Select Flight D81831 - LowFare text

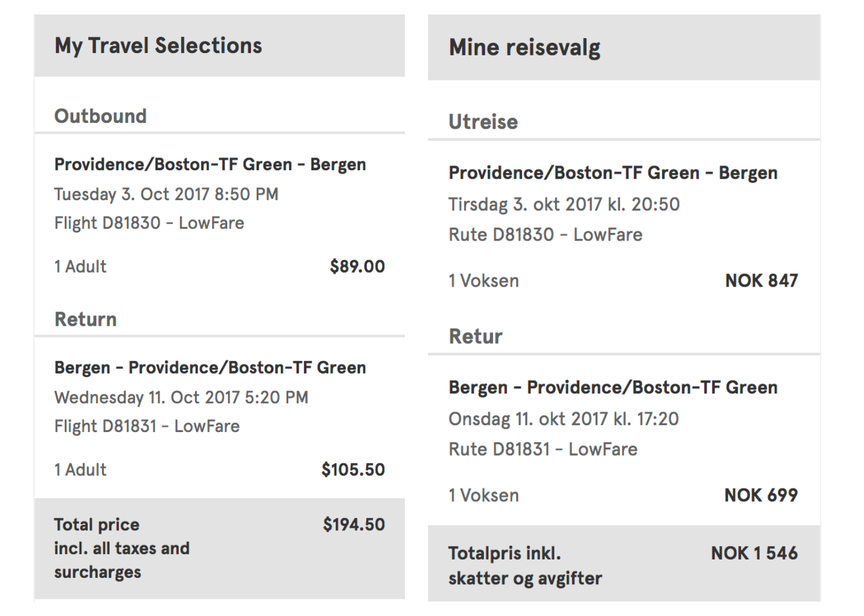(x=146, y=426)
